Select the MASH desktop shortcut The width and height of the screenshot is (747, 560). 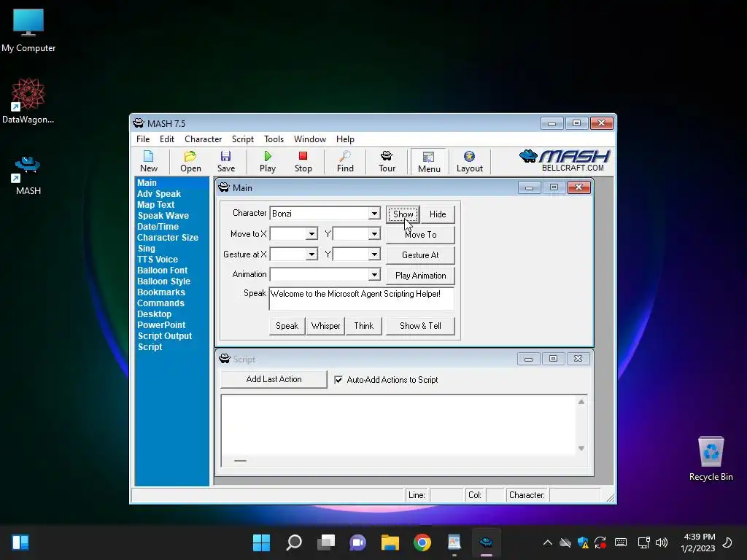click(28, 176)
